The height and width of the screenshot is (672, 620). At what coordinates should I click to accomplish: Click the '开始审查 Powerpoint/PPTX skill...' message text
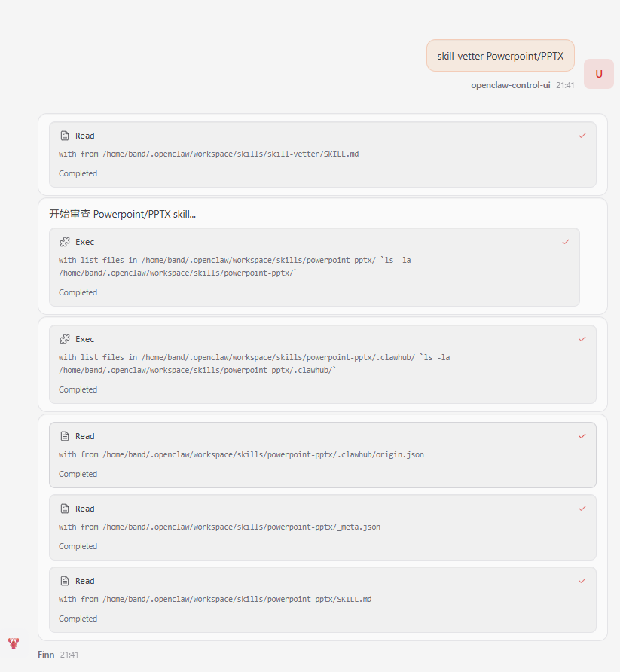tap(123, 214)
